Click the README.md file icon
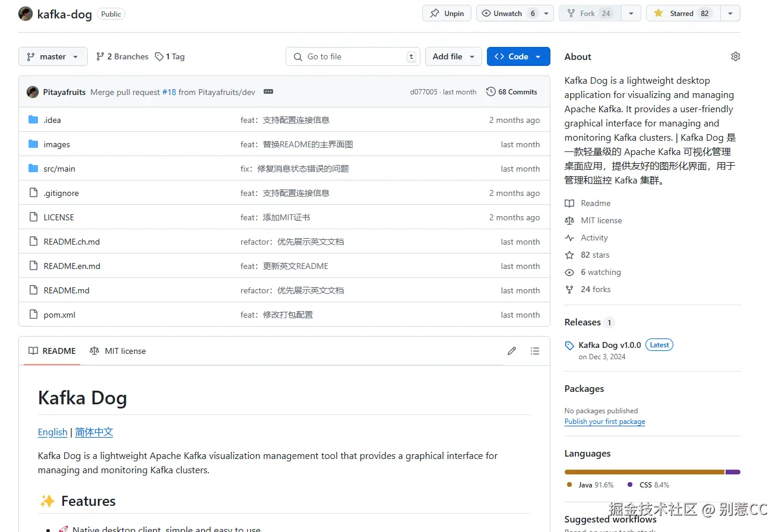Image resolution: width=782 pixels, height=532 pixels. [33, 290]
